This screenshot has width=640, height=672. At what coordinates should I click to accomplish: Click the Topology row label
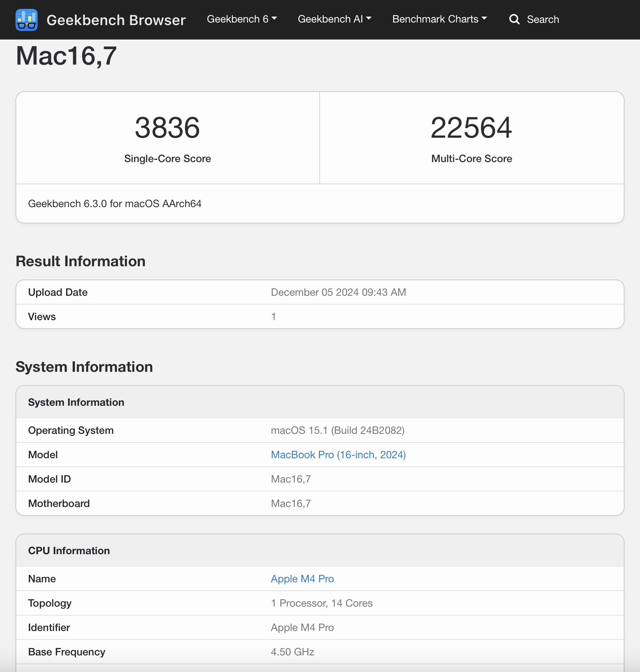point(50,603)
